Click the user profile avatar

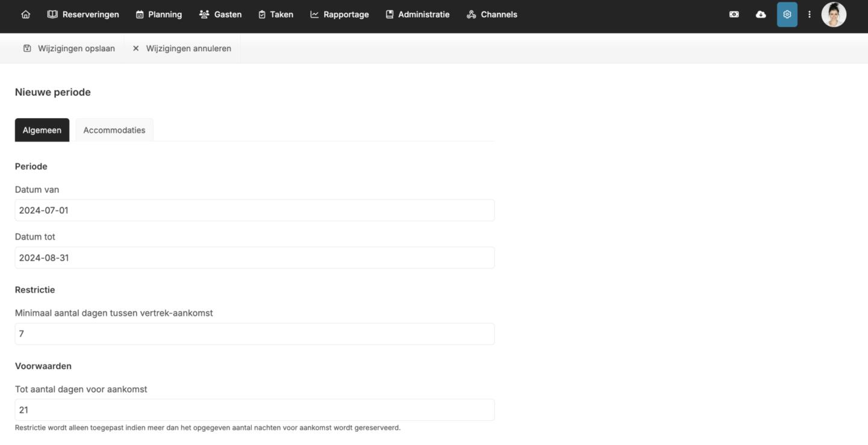[834, 14]
